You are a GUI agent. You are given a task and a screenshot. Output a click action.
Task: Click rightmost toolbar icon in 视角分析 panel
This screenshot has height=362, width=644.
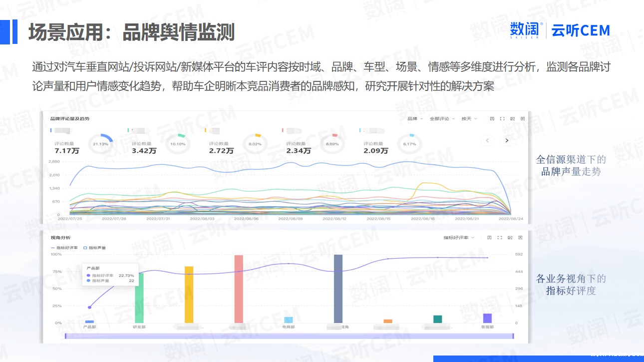(x=520, y=238)
